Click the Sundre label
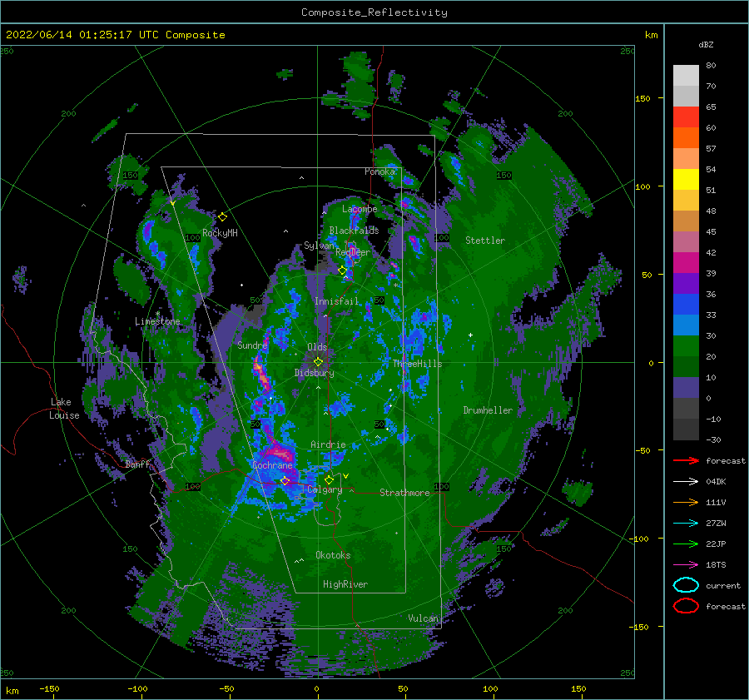The height and width of the screenshot is (700, 749). [x=252, y=345]
